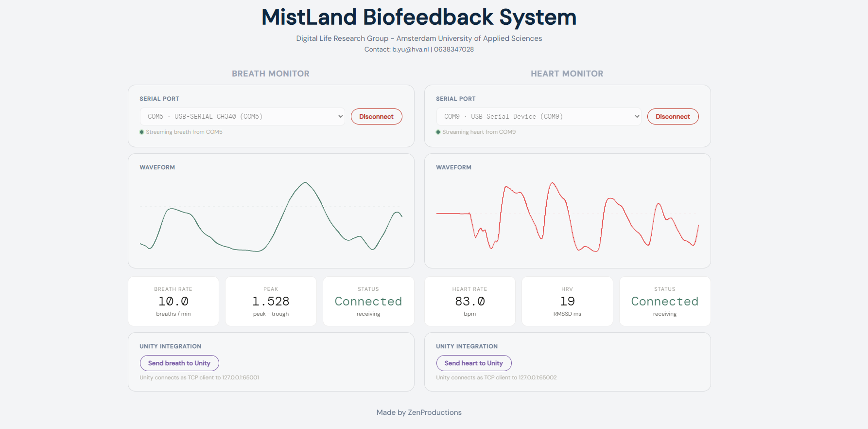The height and width of the screenshot is (429, 868).
Task: Open the COM5 serial port dropdown
Action: [x=242, y=117]
